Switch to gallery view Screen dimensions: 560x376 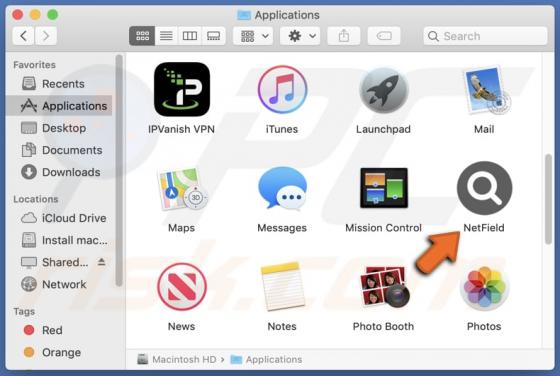tap(214, 36)
